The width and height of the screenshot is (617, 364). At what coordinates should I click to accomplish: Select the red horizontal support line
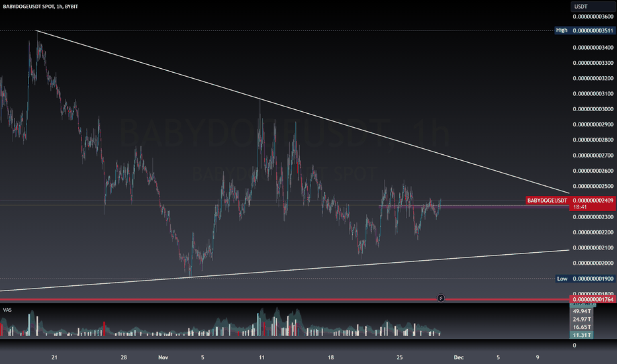[x=285, y=300]
